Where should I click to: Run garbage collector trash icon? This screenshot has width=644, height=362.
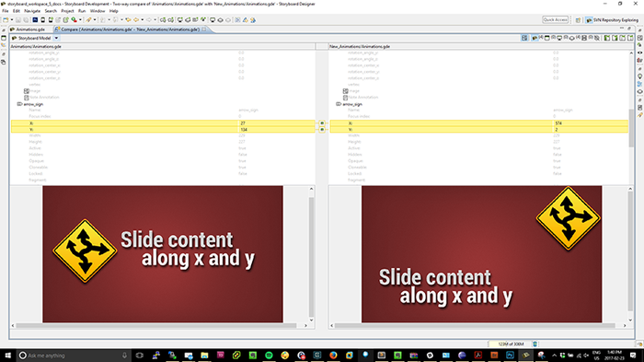(x=535, y=344)
